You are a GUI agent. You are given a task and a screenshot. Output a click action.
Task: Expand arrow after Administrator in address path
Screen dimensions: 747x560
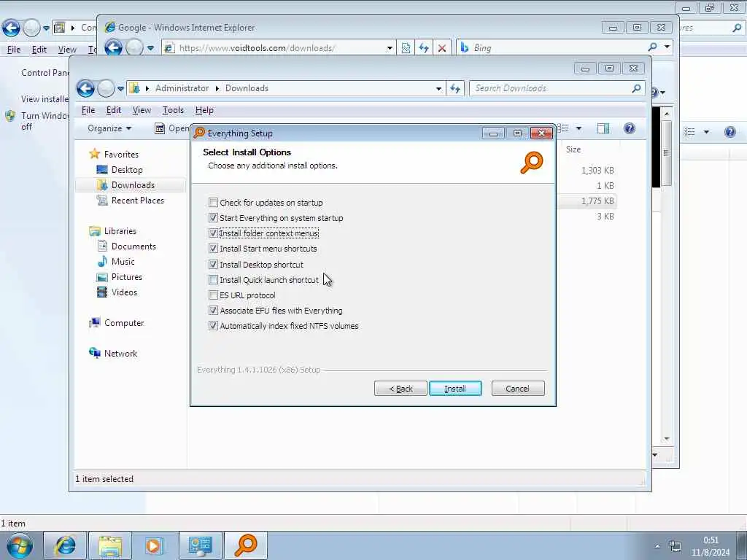(x=217, y=88)
